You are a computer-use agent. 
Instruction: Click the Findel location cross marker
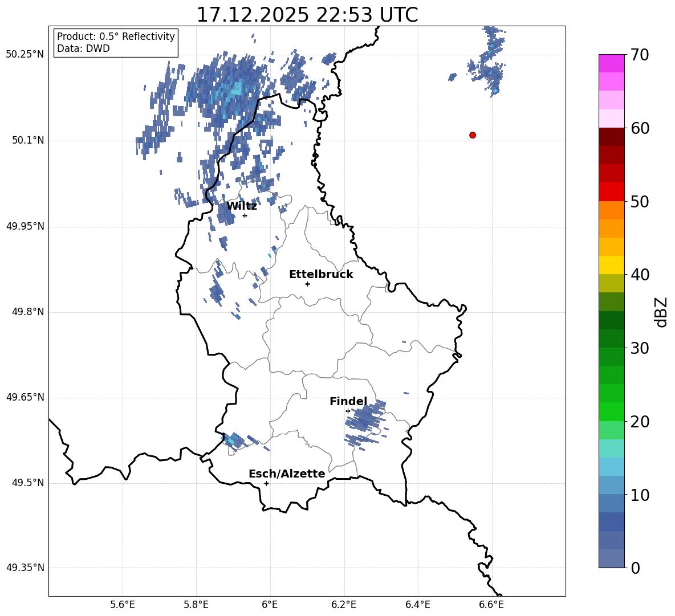pos(348,411)
